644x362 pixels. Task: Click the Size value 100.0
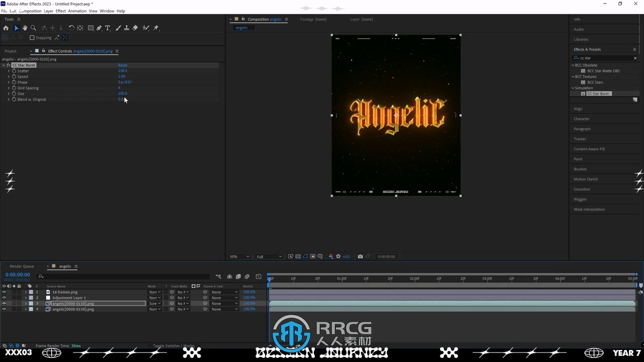[122, 94]
